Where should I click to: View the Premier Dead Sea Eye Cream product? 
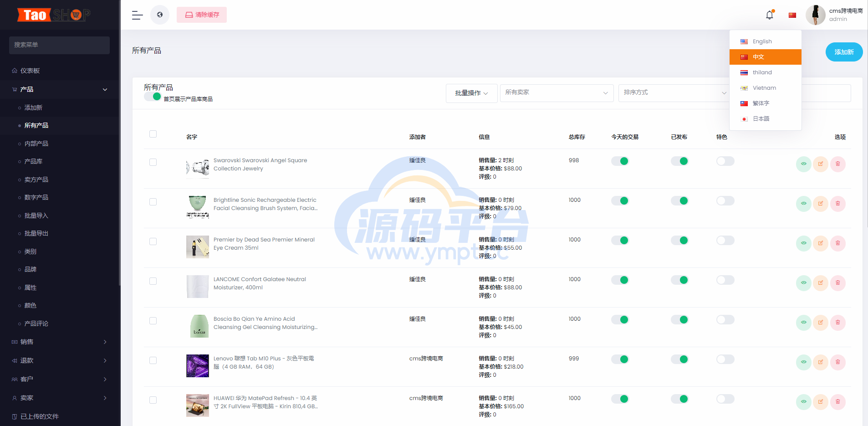coord(804,243)
